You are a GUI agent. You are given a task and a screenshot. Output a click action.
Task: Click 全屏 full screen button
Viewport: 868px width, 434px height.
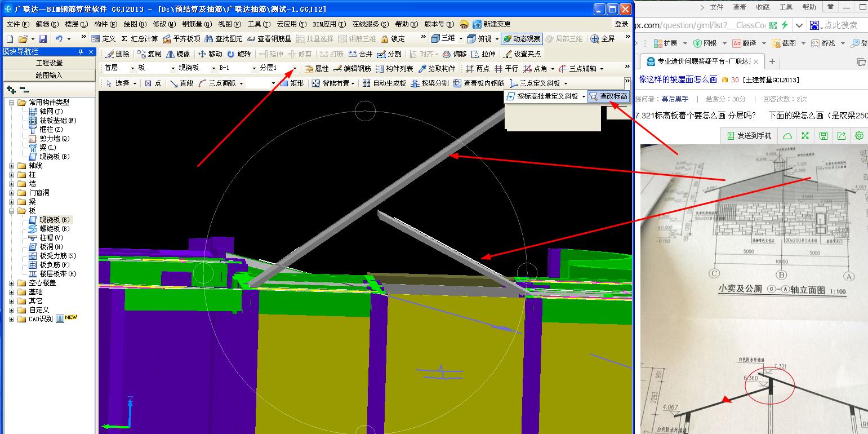603,39
